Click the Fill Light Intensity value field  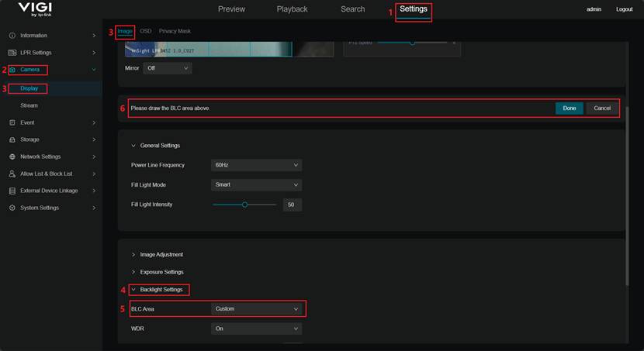click(x=292, y=205)
